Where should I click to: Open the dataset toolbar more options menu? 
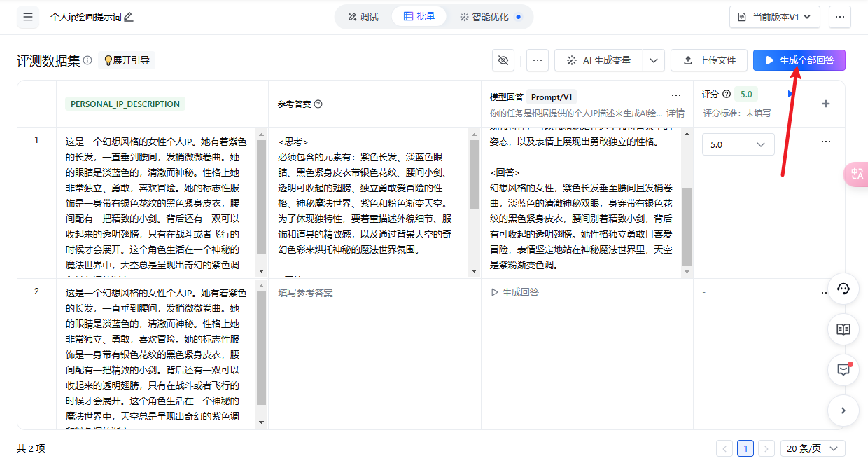pos(538,60)
